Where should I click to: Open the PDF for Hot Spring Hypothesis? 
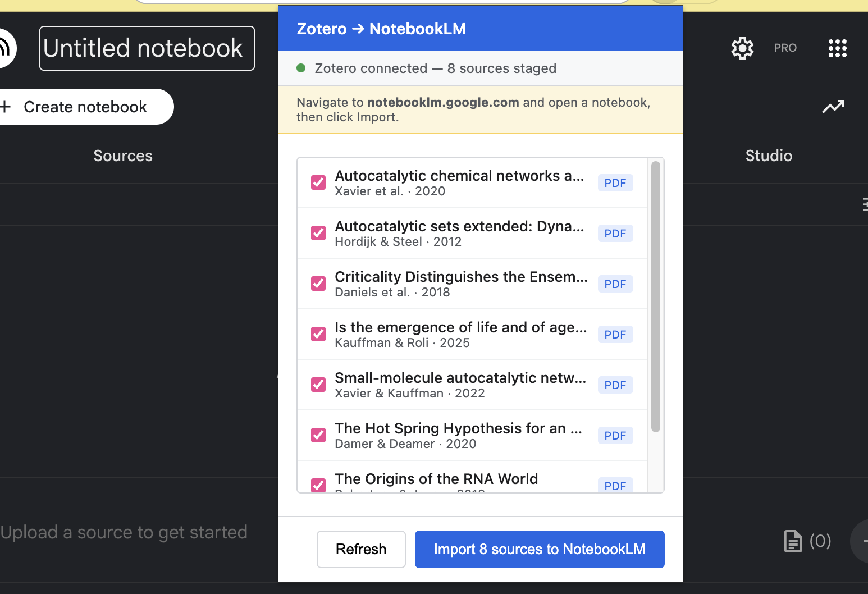pos(615,435)
